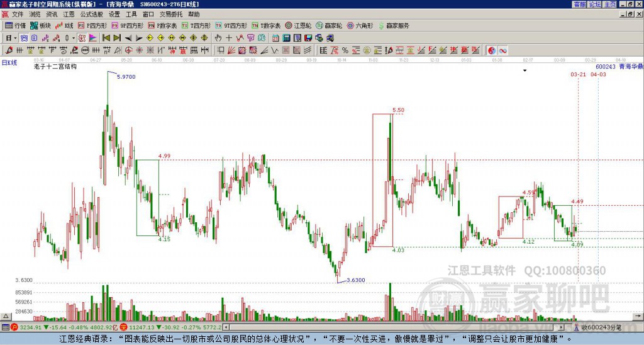The width and height of the screenshot is (644, 345).
Task: Click the triangle angle drawing icon
Action: (118, 50)
